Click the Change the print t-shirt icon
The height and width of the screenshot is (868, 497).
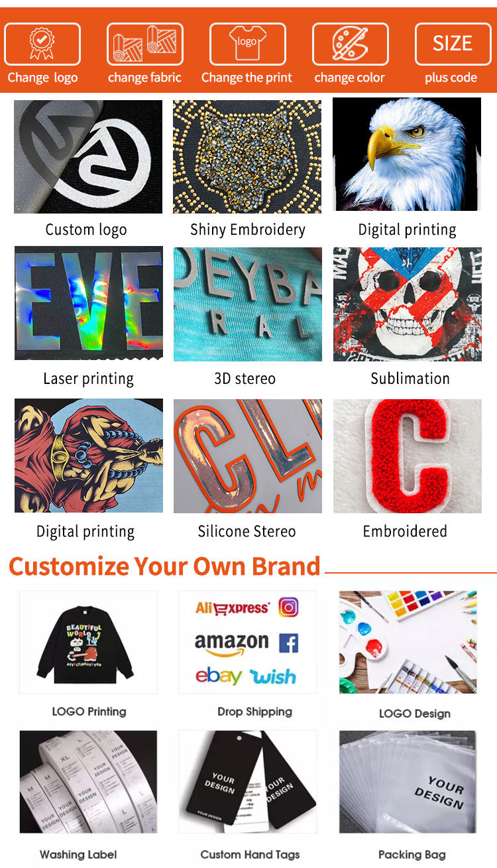point(247,44)
